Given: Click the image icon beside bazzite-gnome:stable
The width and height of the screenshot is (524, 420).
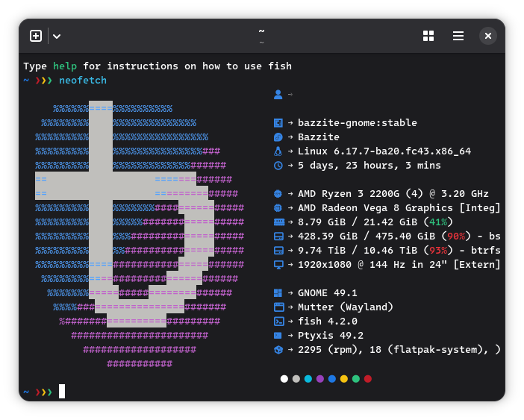Looking at the screenshot, I should click(278, 123).
